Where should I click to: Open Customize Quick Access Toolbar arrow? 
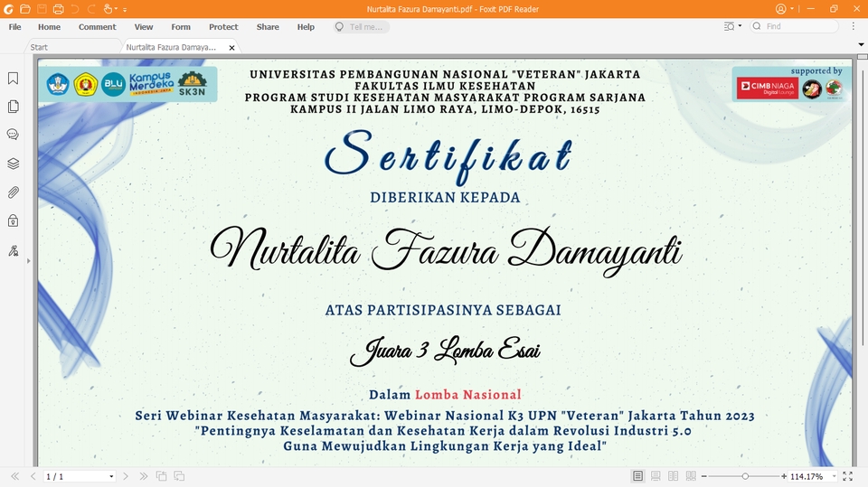click(x=125, y=9)
